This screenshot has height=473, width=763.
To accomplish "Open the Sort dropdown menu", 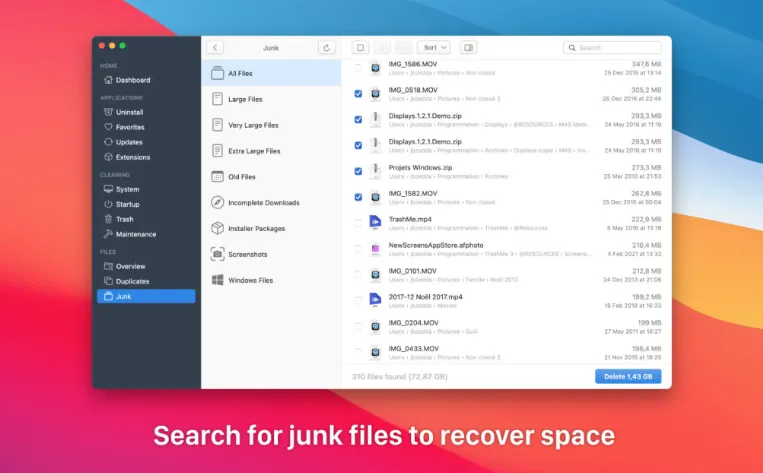I will 434,48.
